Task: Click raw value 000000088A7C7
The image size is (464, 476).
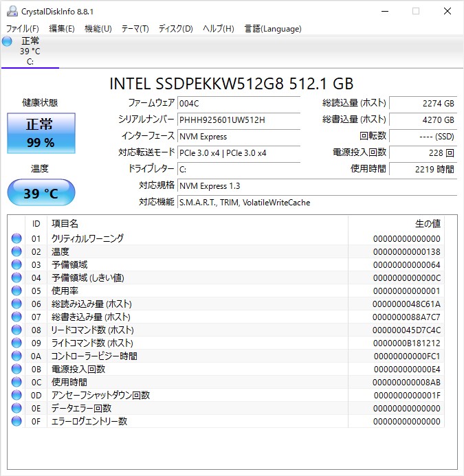Action: (406, 317)
